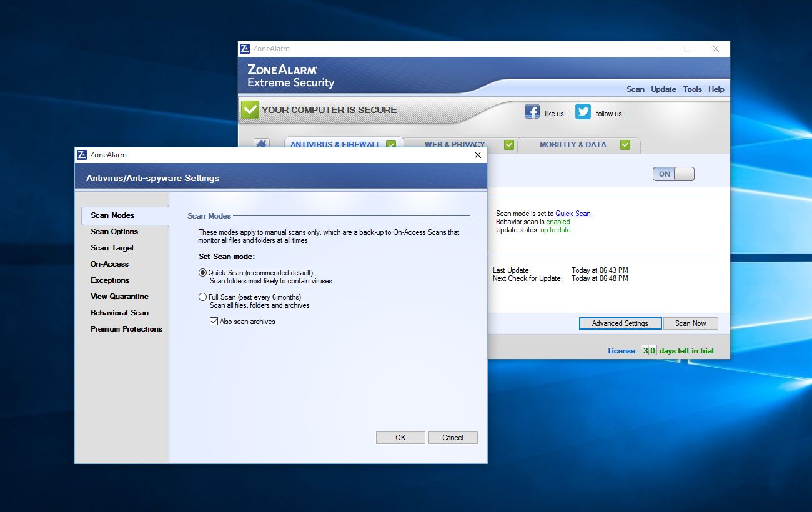The height and width of the screenshot is (512, 812).
Task: Click 'Today at 06:48 PM' next check value
Action: click(600, 278)
